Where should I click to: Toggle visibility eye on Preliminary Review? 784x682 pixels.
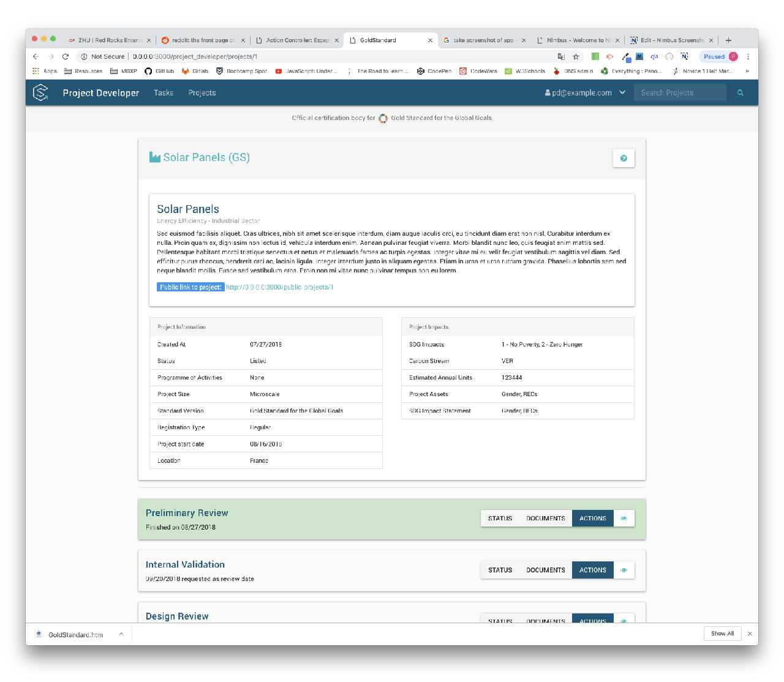624,519
